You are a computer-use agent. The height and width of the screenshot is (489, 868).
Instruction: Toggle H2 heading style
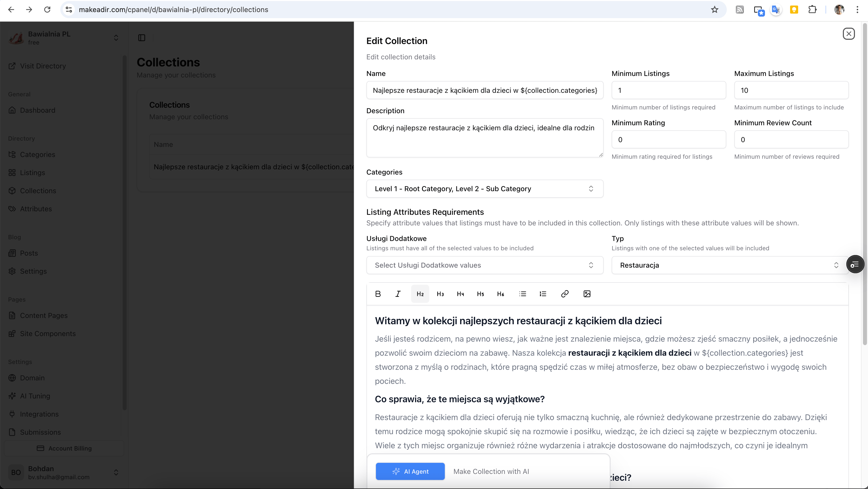(x=420, y=294)
